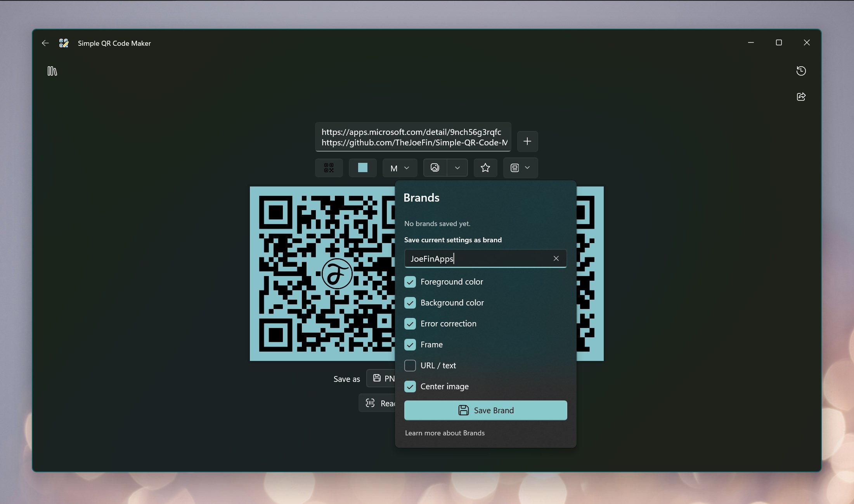Minimize the Simple QR Code Maker window
The width and height of the screenshot is (854, 504).
[751, 43]
